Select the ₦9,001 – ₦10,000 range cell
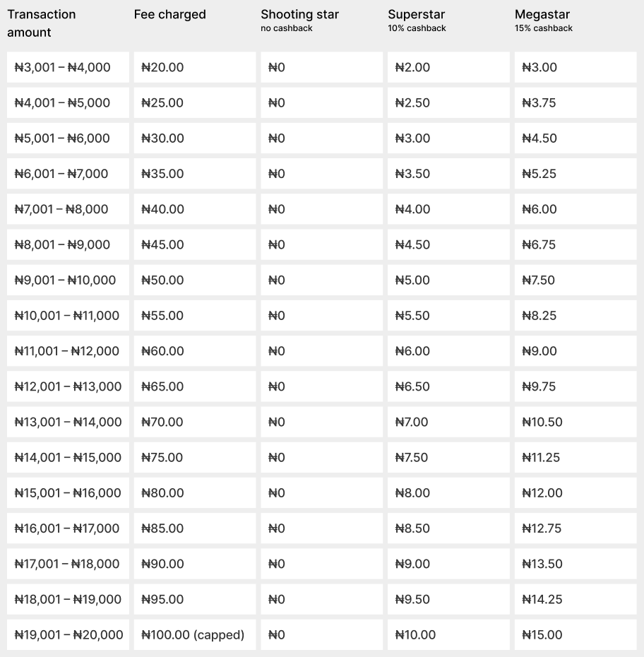Viewport: 644px width, 657px height. click(x=68, y=280)
